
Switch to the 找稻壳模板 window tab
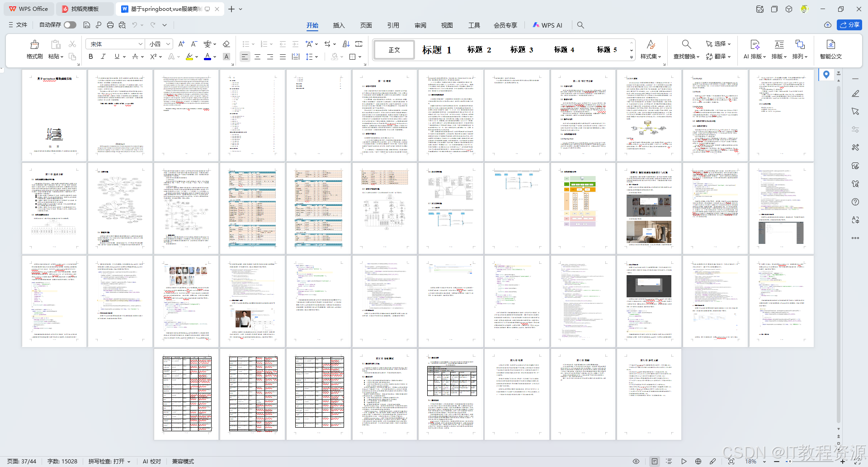(85, 9)
